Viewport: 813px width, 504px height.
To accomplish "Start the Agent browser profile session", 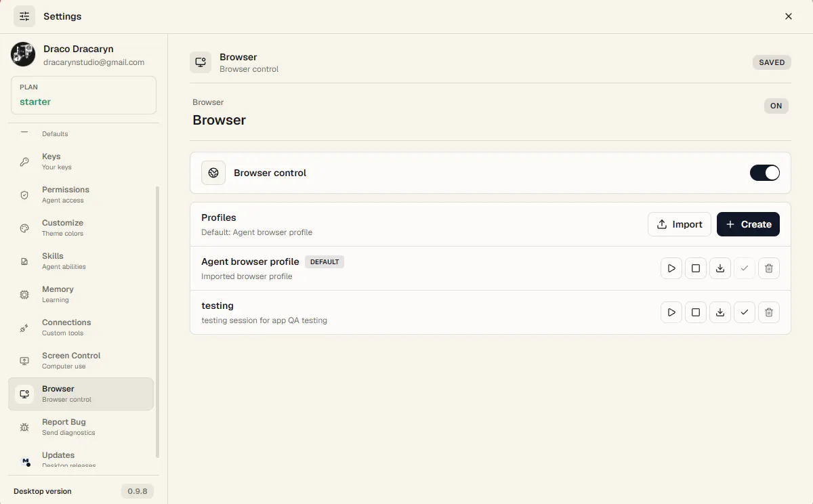I will (671, 268).
